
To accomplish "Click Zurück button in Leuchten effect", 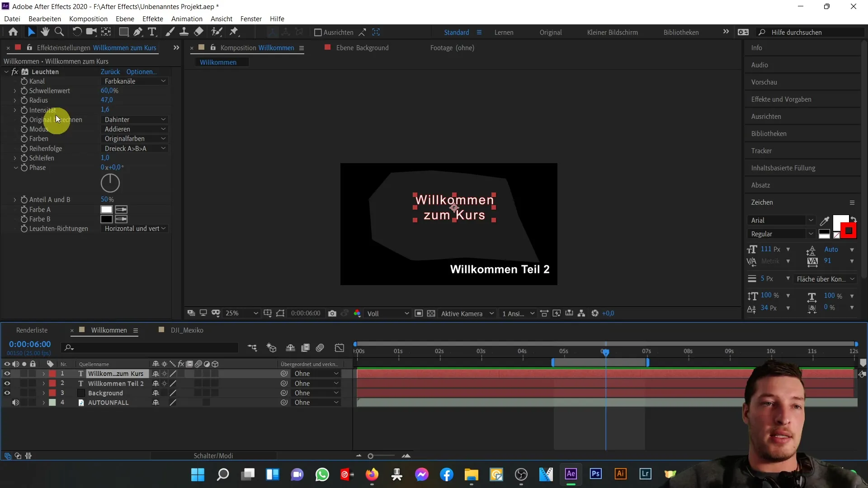I will pyautogui.click(x=110, y=71).
